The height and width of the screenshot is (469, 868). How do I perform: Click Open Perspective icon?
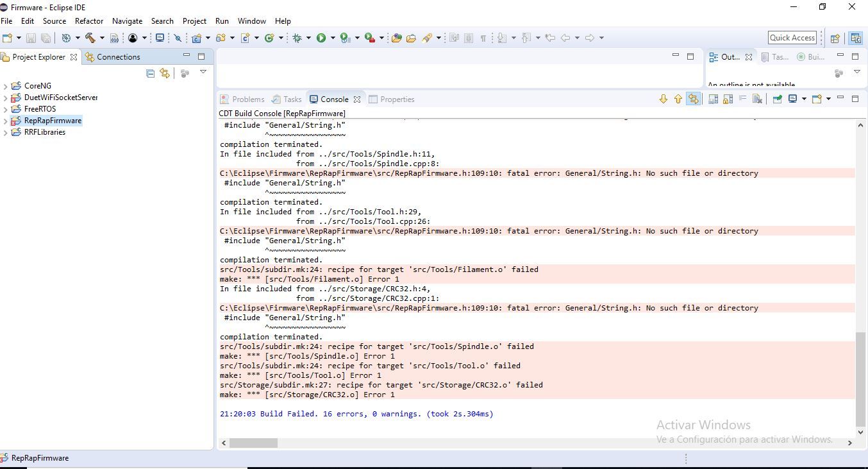point(835,38)
